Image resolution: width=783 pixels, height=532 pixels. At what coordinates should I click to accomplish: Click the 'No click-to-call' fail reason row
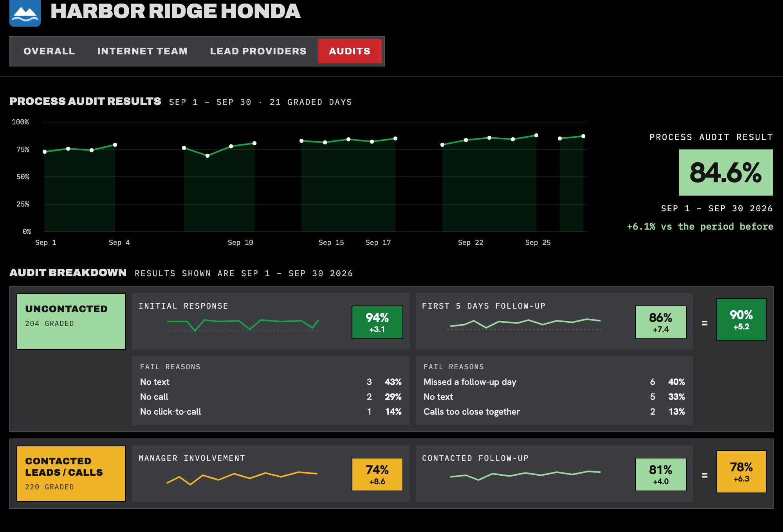click(x=271, y=412)
